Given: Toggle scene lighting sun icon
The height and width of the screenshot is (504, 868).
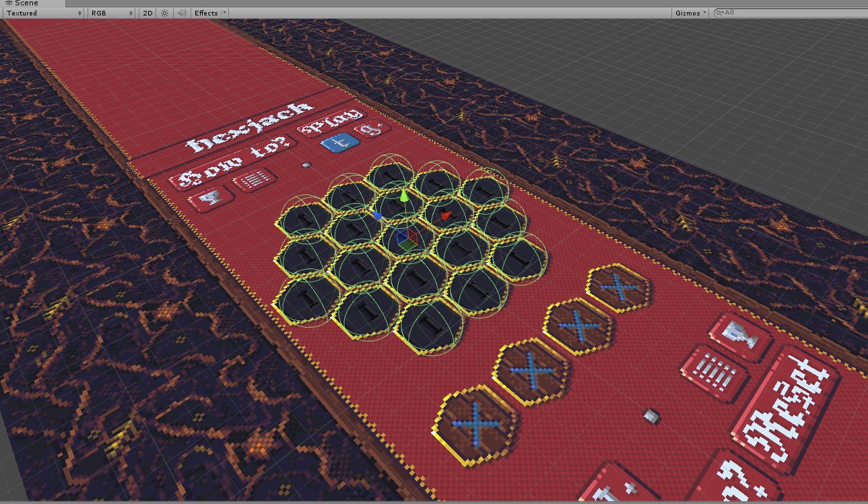Looking at the screenshot, I should [x=164, y=13].
